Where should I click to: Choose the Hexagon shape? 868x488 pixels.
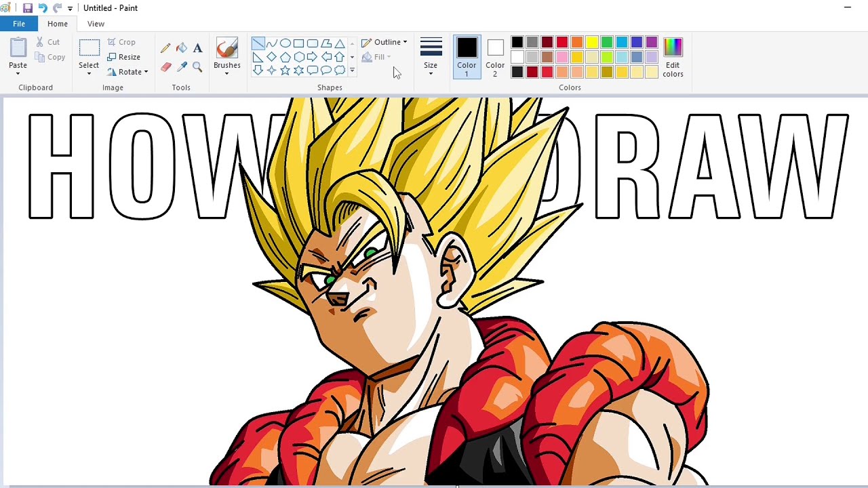tap(298, 57)
